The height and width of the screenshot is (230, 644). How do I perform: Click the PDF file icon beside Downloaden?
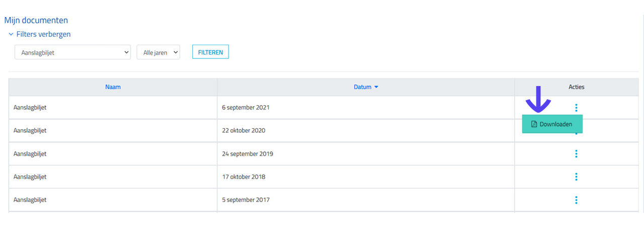(x=534, y=124)
